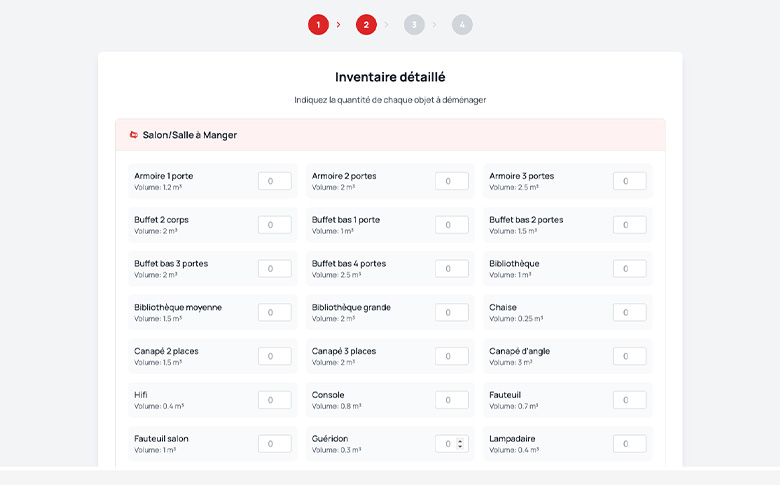Click the sofa icon beside Salon/Salle à Manger

(x=134, y=135)
